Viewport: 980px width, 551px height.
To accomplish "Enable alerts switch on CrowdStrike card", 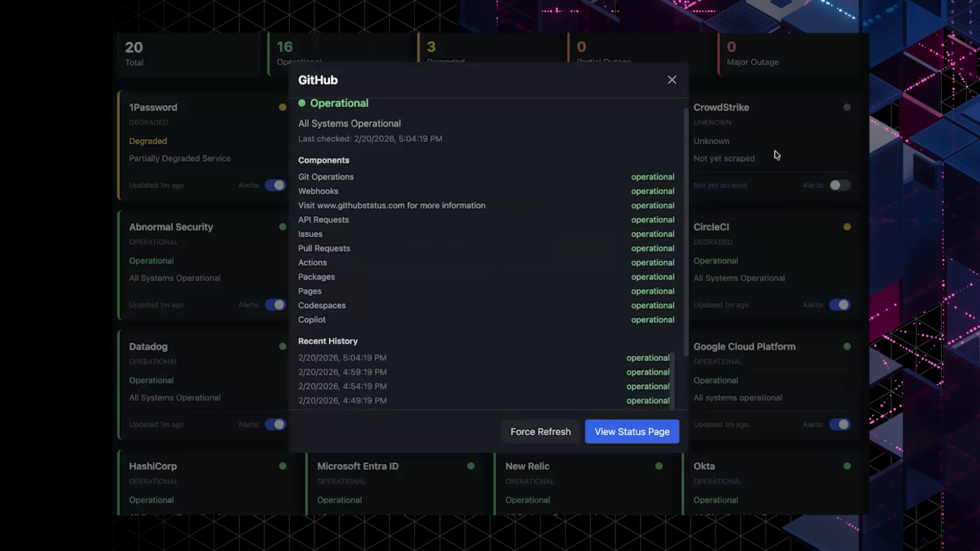I will 840,185.
